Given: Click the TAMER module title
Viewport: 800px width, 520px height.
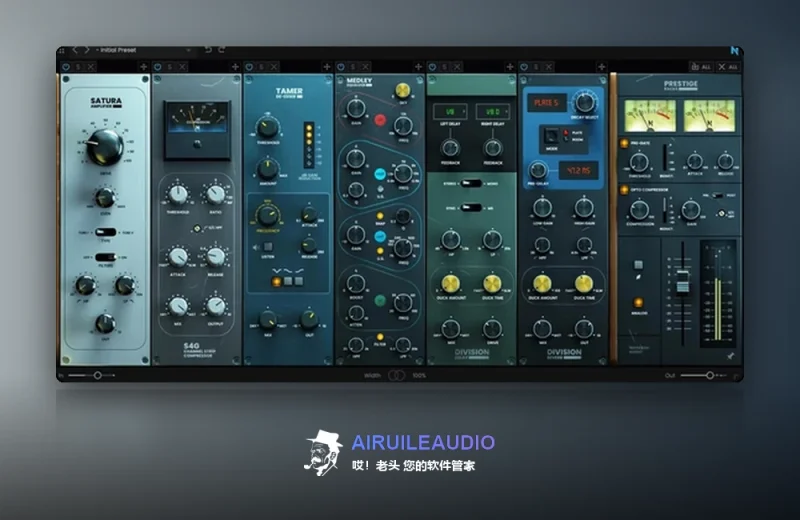Looking at the screenshot, I should click(x=289, y=91).
